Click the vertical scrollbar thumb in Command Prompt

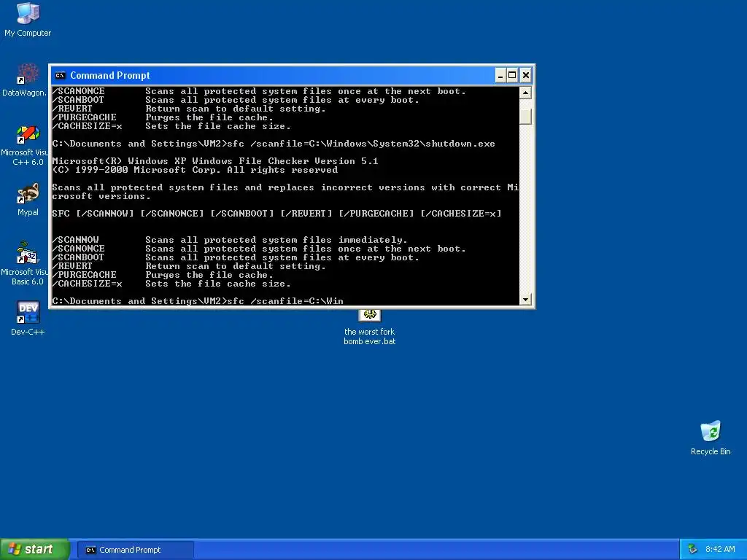pyautogui.click(x=525, y=116)
